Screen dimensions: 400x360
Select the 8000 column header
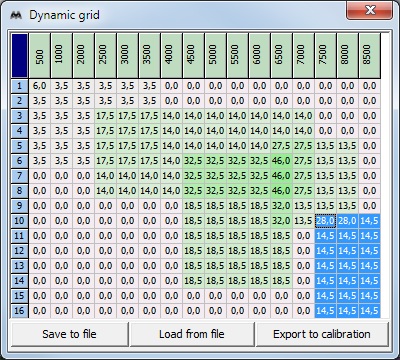348,55
